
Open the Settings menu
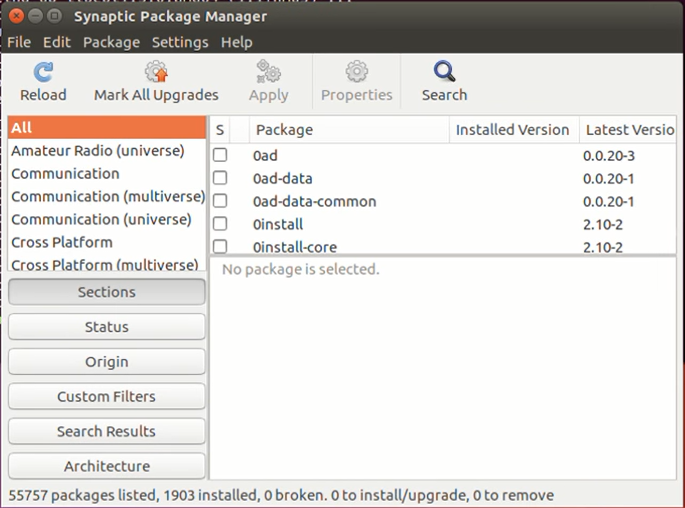180,42
